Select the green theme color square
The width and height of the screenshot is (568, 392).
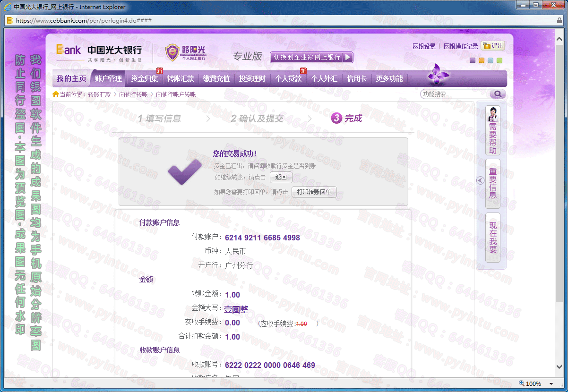[x=499, y=60]
